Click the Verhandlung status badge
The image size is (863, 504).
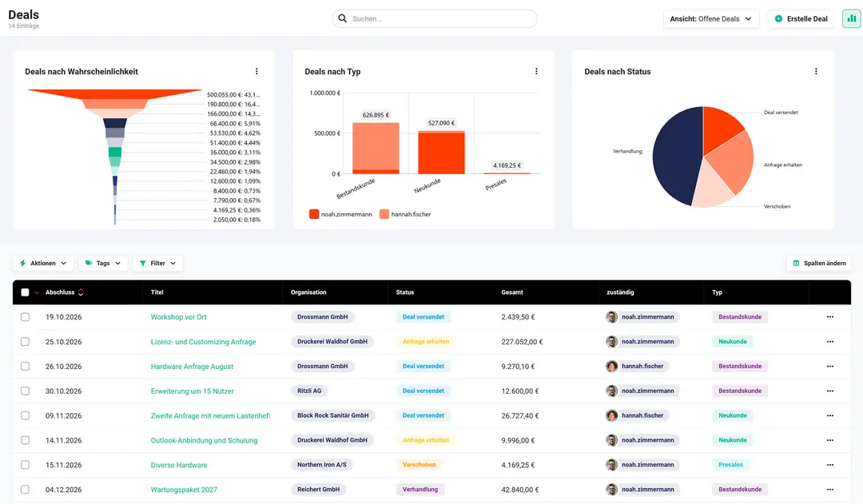(x=420, y=489)
